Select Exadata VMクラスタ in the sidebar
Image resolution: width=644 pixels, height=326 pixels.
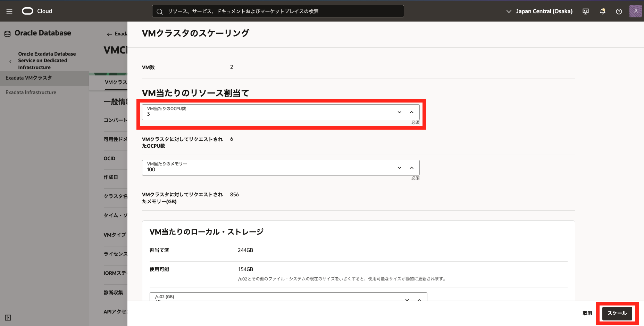click(29, 78)
